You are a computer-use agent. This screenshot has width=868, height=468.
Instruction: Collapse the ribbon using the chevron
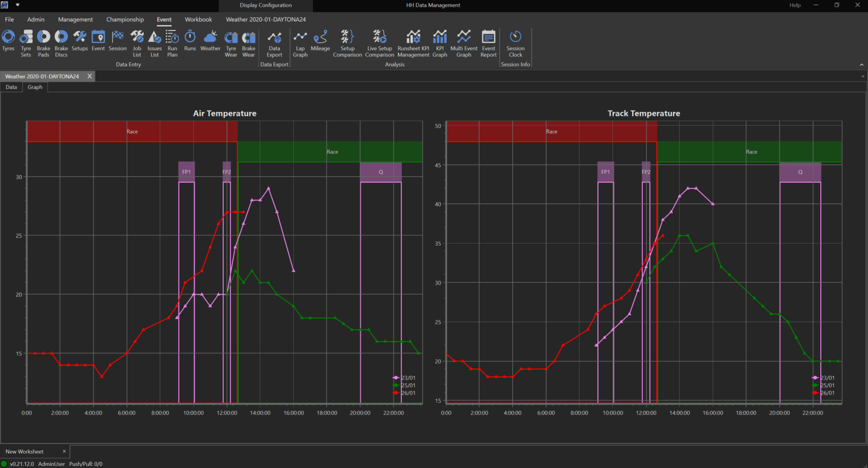pyautogui.click(x=862, y=64)
